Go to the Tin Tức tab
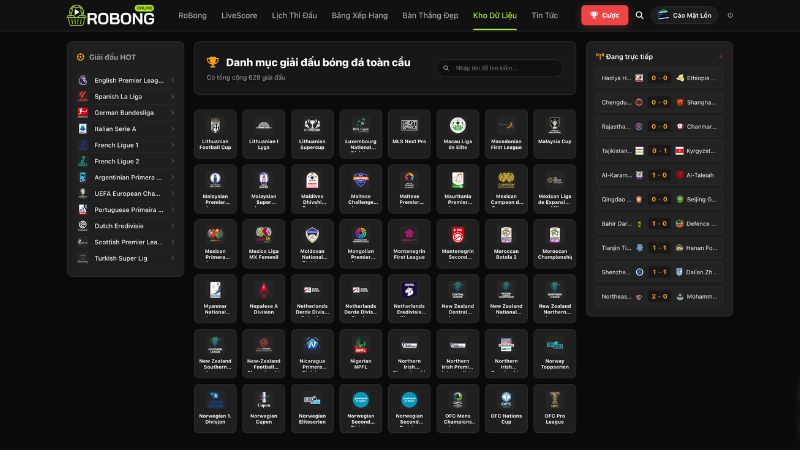800x450 pixels. tap(544, 15)
